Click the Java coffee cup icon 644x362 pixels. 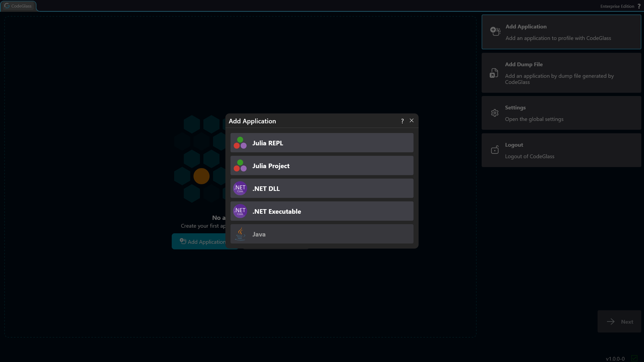240,234
